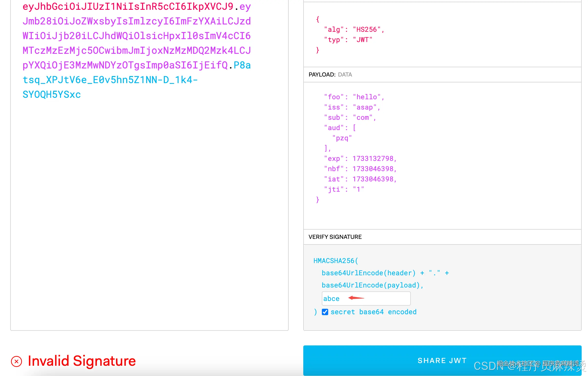Image resolution: width=588 pixels, height=376 pixels.
Task: Toggle the secret base64 encoded checkbox
Action: pos(325,312)
